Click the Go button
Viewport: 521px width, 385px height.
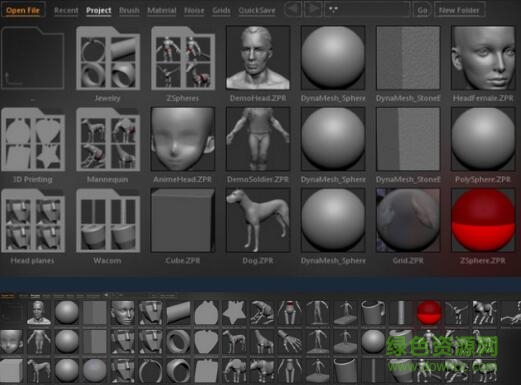click(x=422, y=10)
